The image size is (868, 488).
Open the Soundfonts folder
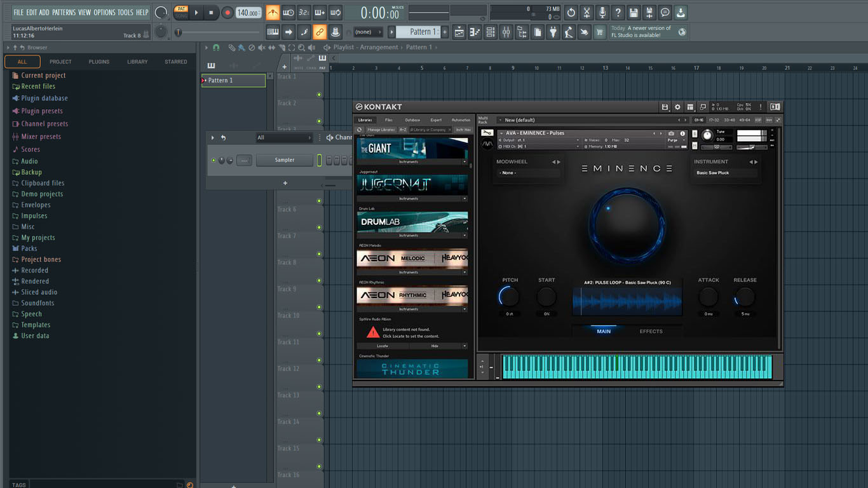pyautogui.click(x=37, y=303)
